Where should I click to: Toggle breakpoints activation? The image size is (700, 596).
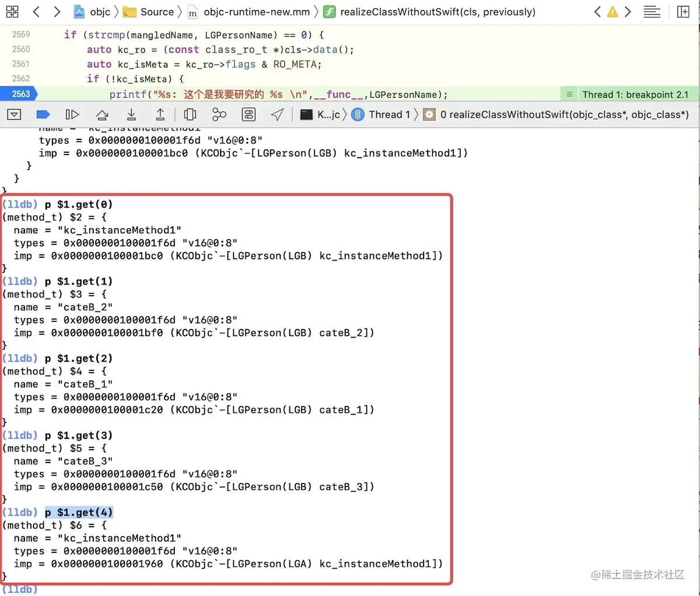(x=43, y=115)
